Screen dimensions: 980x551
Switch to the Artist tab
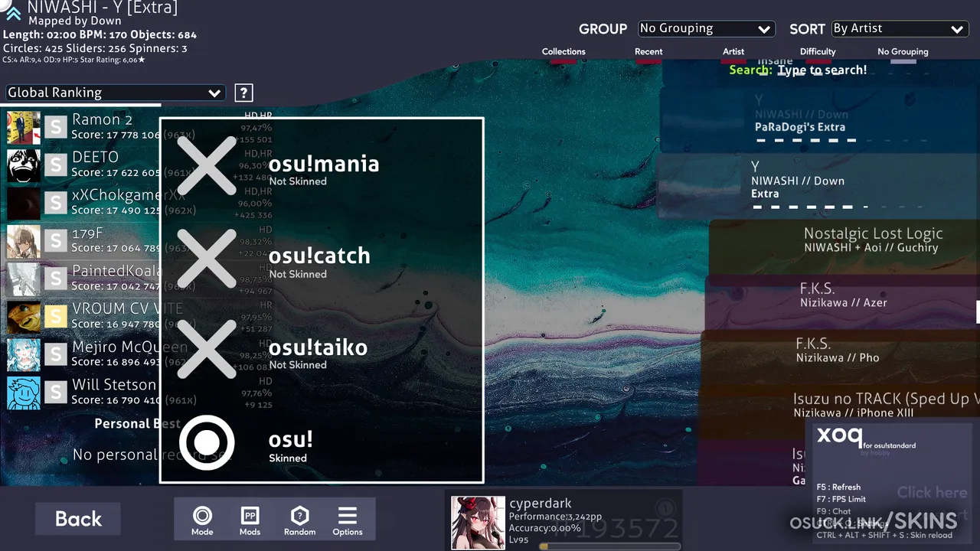733,52
